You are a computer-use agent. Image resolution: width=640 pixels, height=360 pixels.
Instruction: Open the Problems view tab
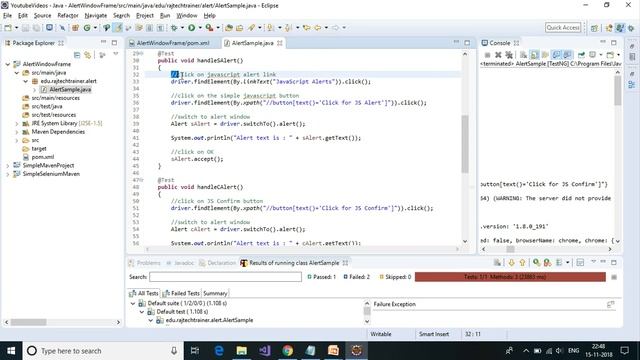[145, 263]
